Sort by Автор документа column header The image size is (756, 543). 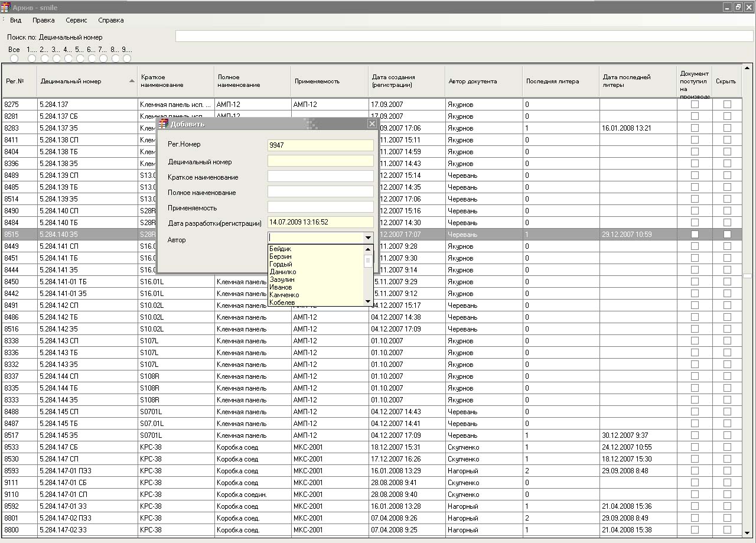[472, 82]
